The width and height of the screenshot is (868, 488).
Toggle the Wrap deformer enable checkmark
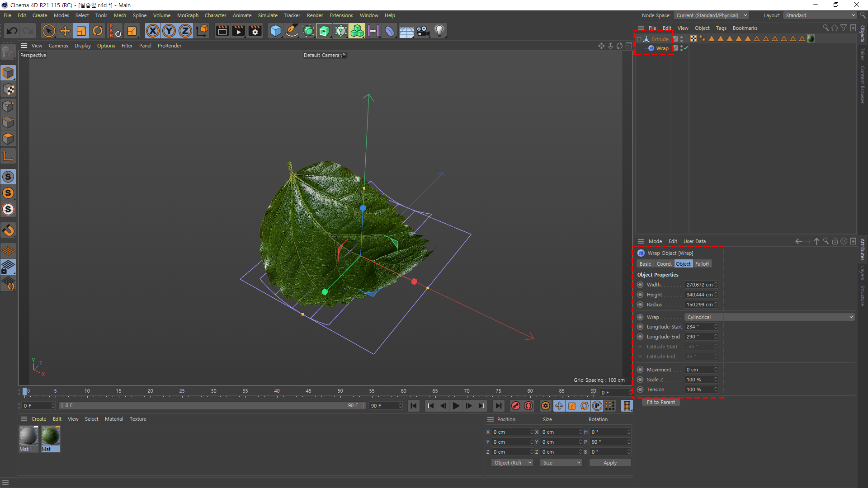pyautogui.click(x=686, y=48)
